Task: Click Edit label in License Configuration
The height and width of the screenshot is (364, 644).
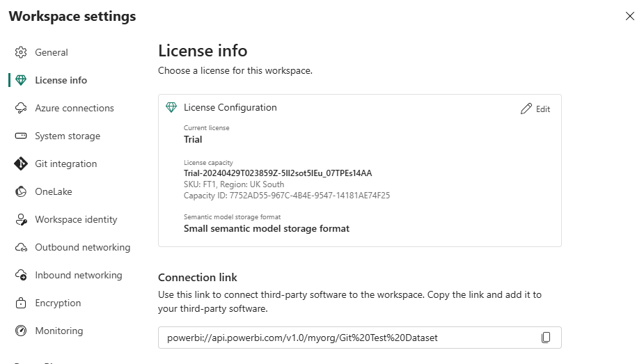Action: 543,109
